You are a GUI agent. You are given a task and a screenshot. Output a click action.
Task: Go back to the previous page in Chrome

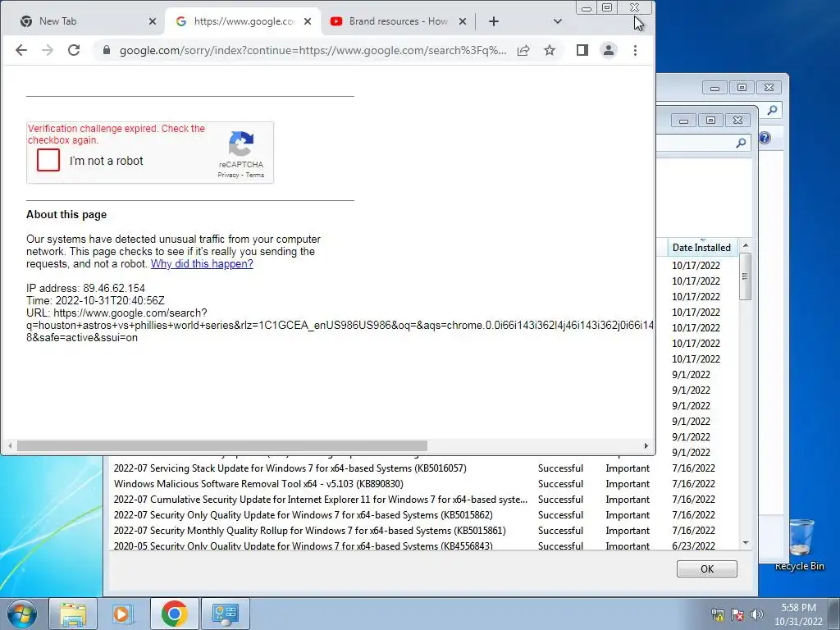point(21,50)
